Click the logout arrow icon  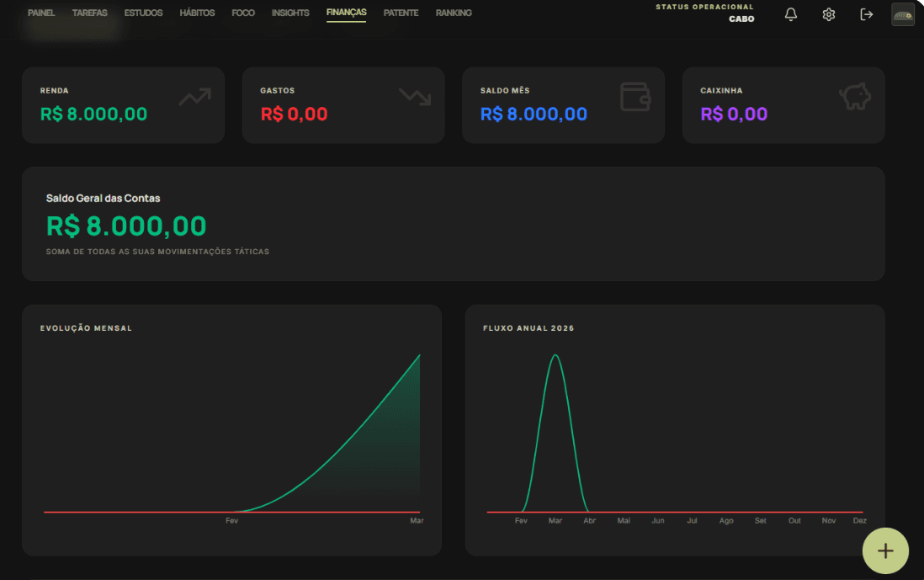click(867, 14)
